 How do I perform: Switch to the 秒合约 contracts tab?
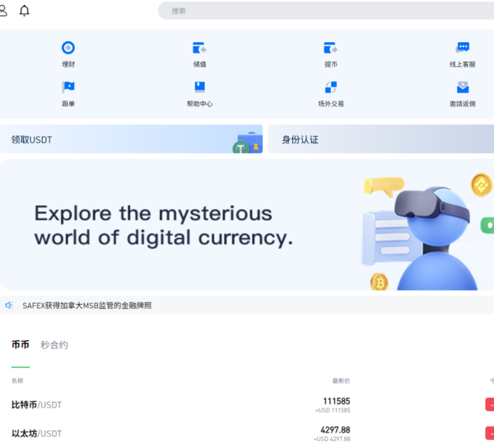(x=54, y=345)
